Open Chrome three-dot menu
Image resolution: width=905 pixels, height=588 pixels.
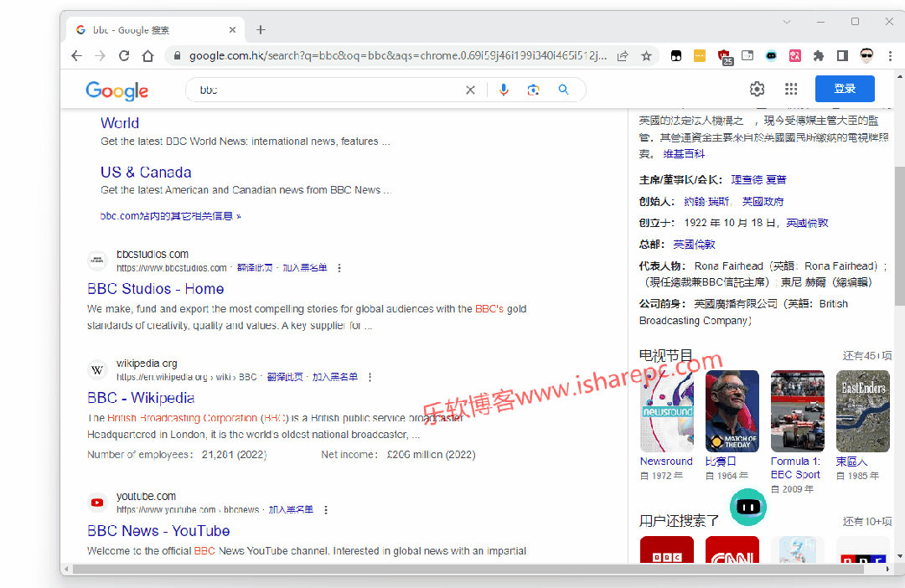890,56
